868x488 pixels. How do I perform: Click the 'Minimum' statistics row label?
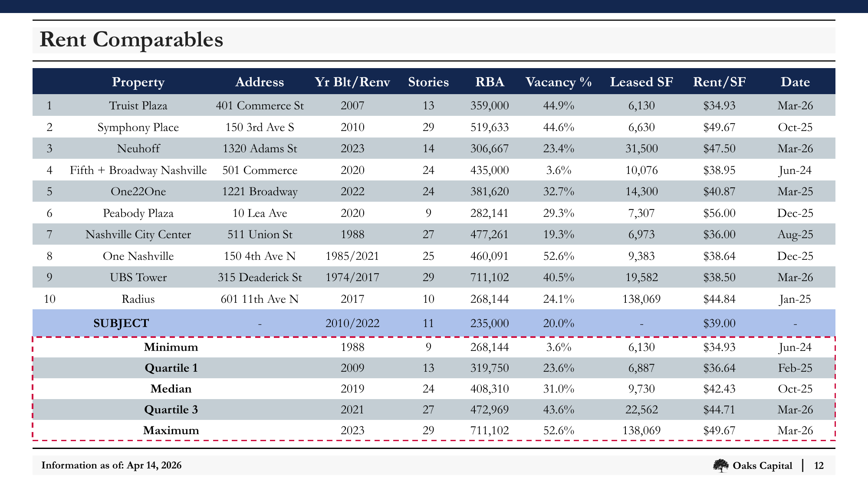pyautogui.click(x=171, y=347)
